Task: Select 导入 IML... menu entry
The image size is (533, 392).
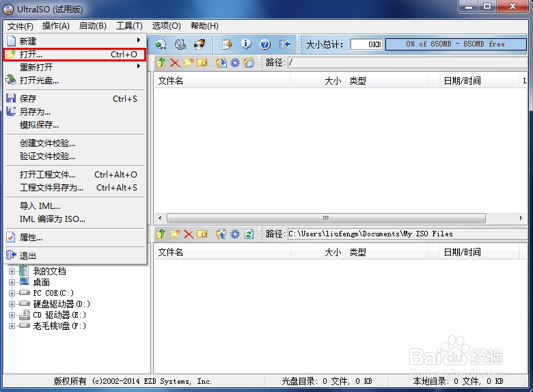Action: pyautogui.click(x=75, y=206)
